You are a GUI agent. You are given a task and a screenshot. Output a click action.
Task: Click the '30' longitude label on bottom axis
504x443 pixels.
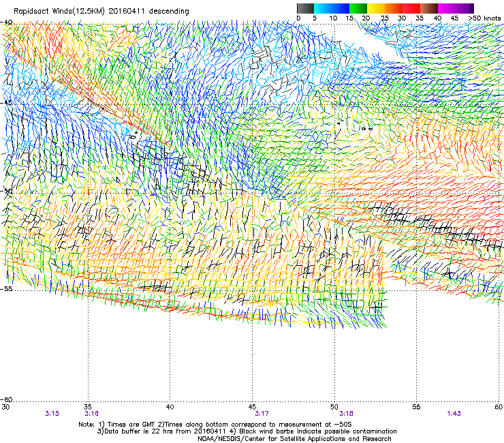[5, 407]
